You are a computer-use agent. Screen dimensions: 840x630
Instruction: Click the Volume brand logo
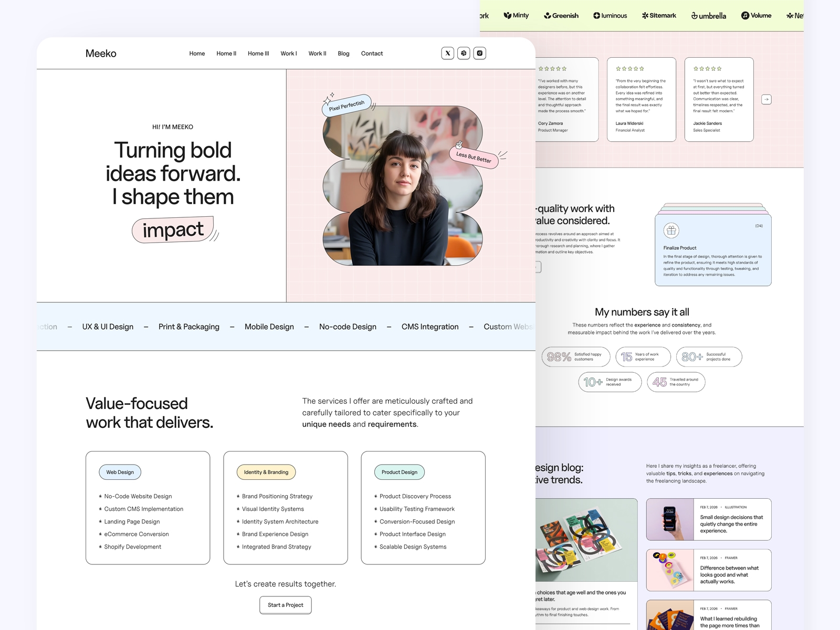[x=756, y=16]
